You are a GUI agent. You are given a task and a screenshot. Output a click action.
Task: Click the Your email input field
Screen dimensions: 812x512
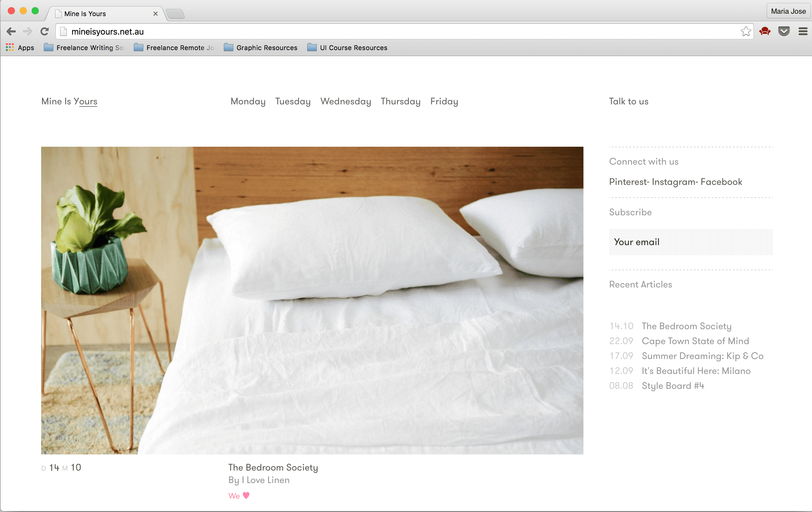point(690,242)
